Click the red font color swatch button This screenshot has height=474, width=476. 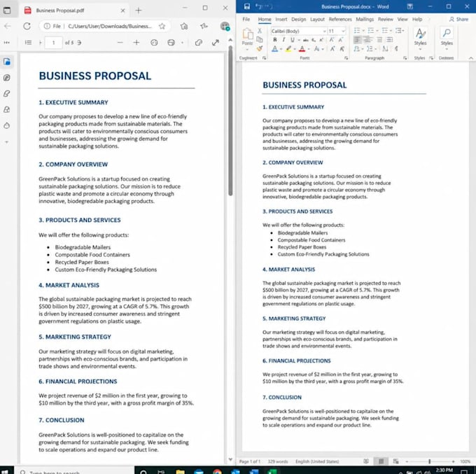point(302,48)
